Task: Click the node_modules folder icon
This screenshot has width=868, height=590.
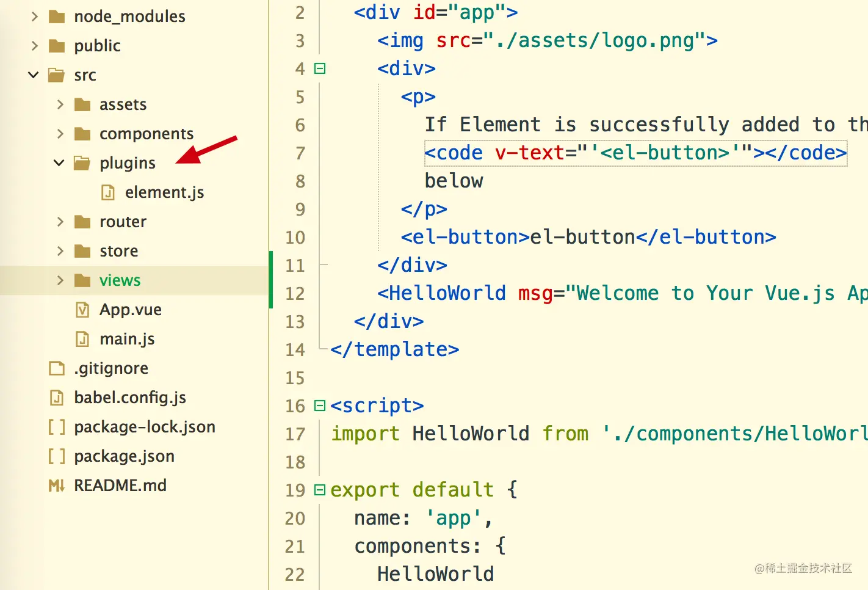Action: point(57,16)
